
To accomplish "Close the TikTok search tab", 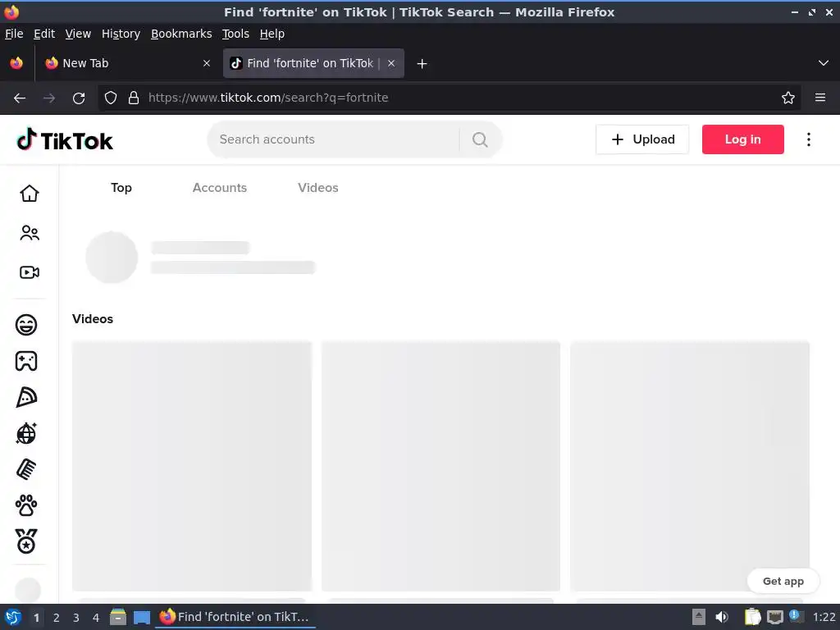I will [x=391, y=63].
